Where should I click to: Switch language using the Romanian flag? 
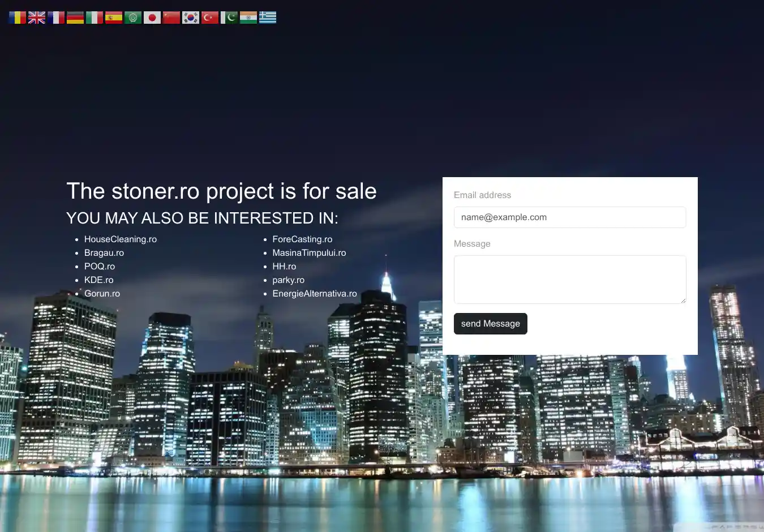click(18, 18)
